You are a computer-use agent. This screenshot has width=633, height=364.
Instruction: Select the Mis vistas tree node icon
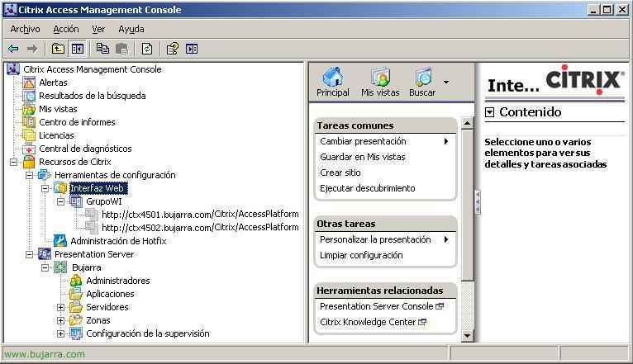(x=29, y=109)
